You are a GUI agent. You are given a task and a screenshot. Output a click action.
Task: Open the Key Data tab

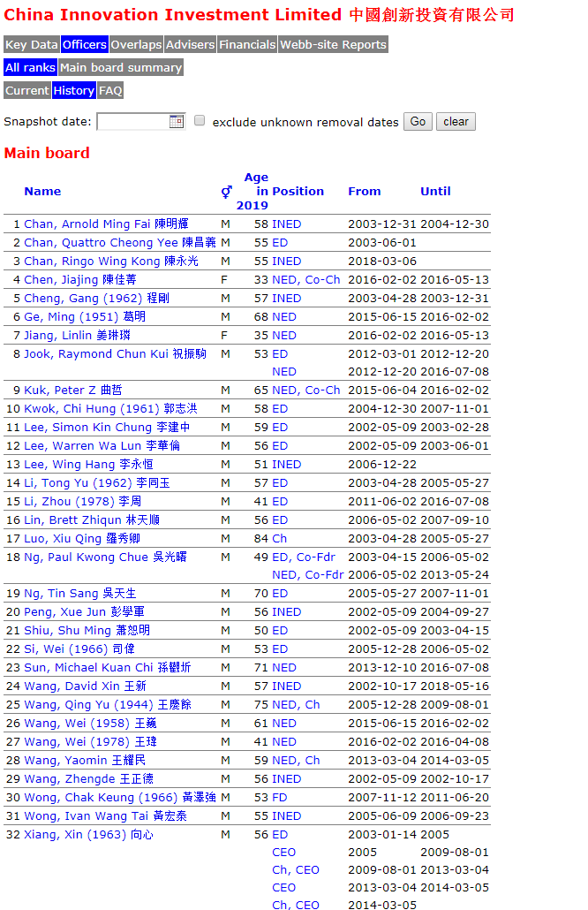point(31,45)
